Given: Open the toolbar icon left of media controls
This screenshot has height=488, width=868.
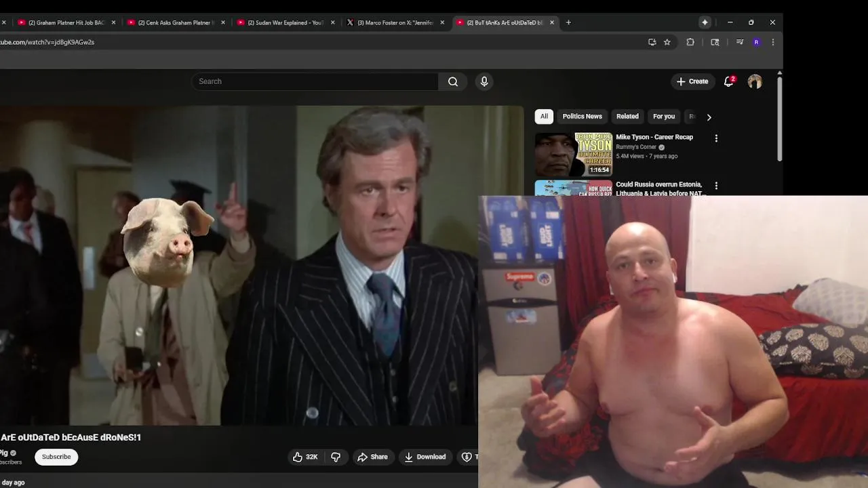Looking at the screenshot, I should pyautogui.click(x=715, y=42).
